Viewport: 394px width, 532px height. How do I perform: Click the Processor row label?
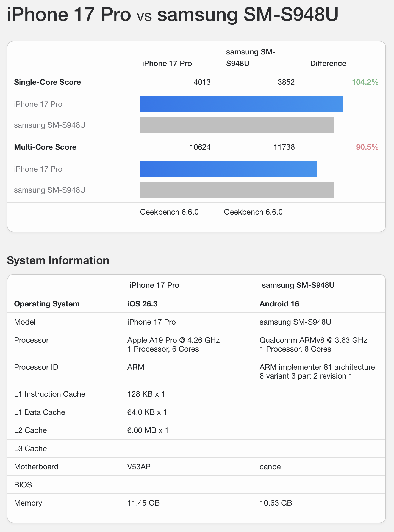click(31, 340)
